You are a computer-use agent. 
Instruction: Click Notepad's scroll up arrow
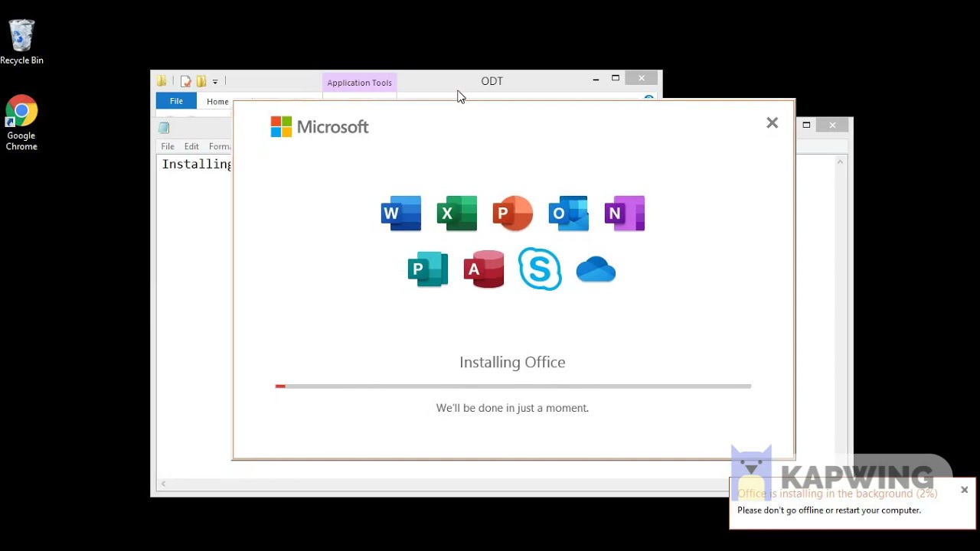pos(841,162)
